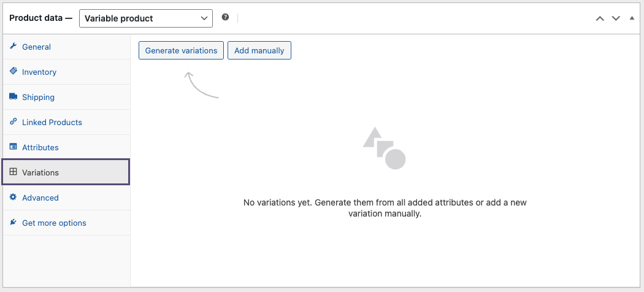Open the Advanced tab
The width and height of the screenshot is (644, 292).
(x=40, y=198)
